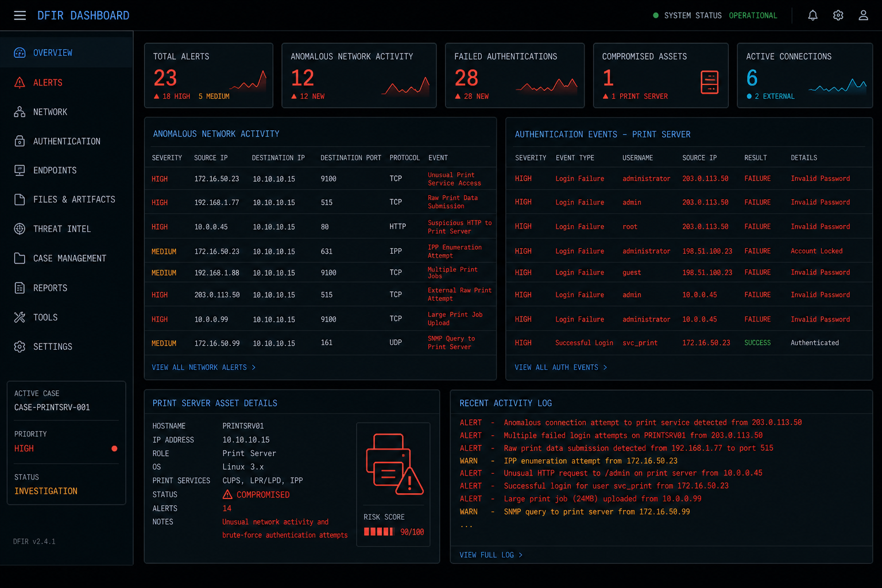
Task: Open the REPORTS menu label
Action: click(x=50, y=288)
